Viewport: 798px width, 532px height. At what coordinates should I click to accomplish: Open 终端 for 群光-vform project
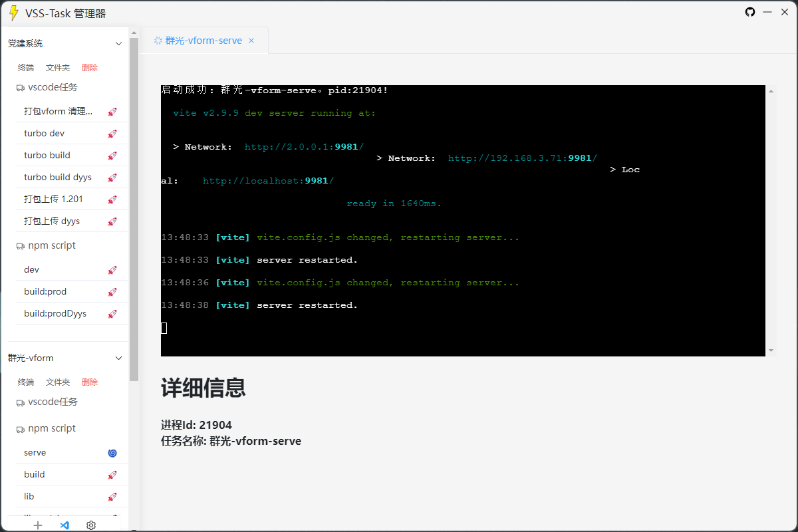(x=26, y=382)
